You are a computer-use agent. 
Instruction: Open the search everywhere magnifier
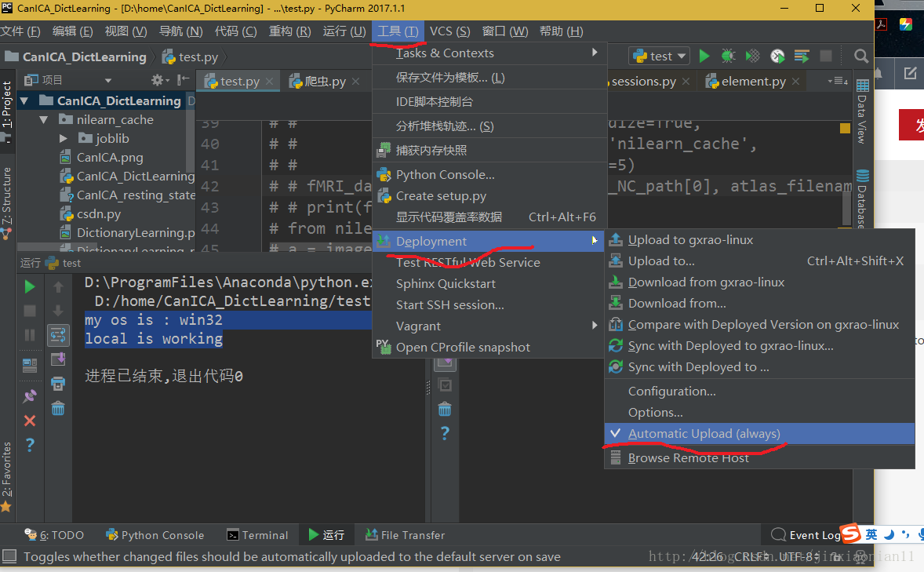point(861,56)
